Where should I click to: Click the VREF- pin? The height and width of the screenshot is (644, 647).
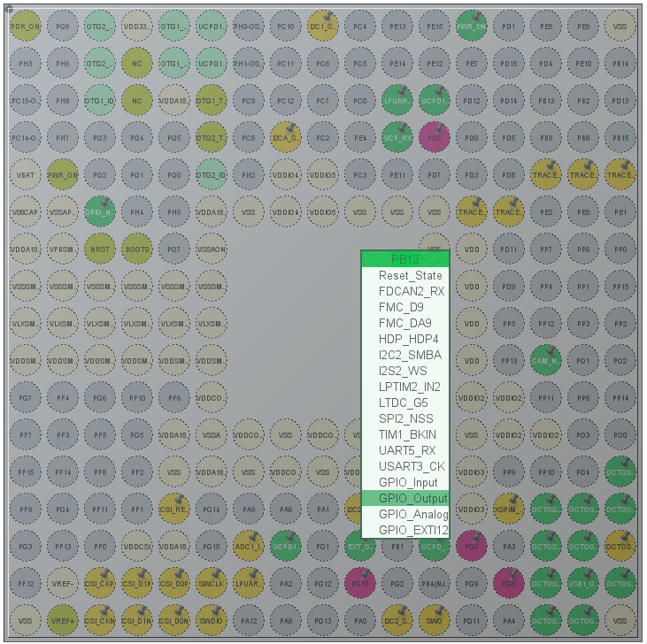tap(63, 583)
